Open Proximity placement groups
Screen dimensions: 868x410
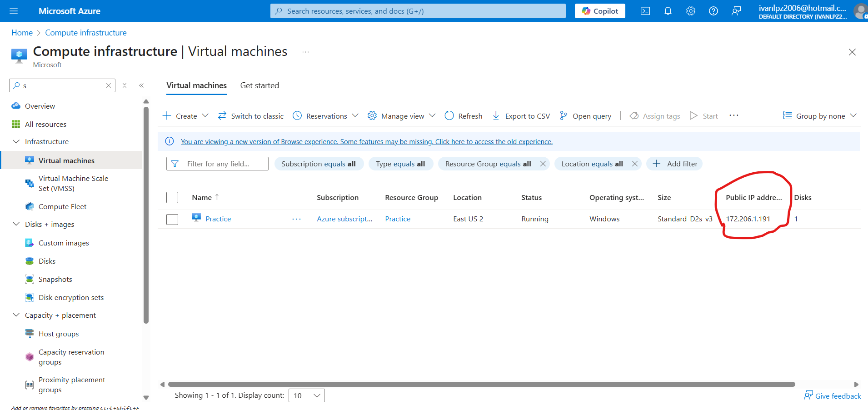[71, 385]
